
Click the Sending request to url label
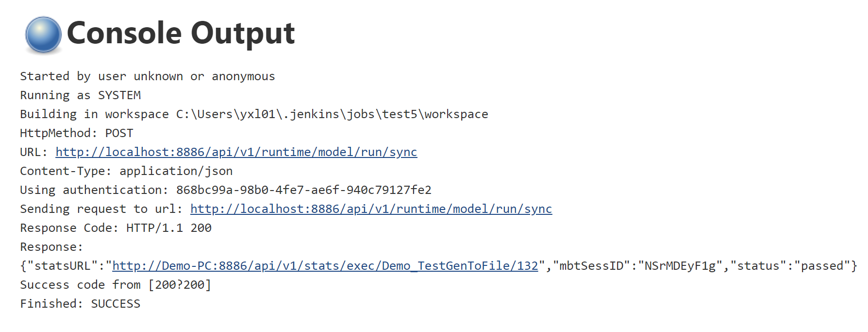(x=101, y=209)
